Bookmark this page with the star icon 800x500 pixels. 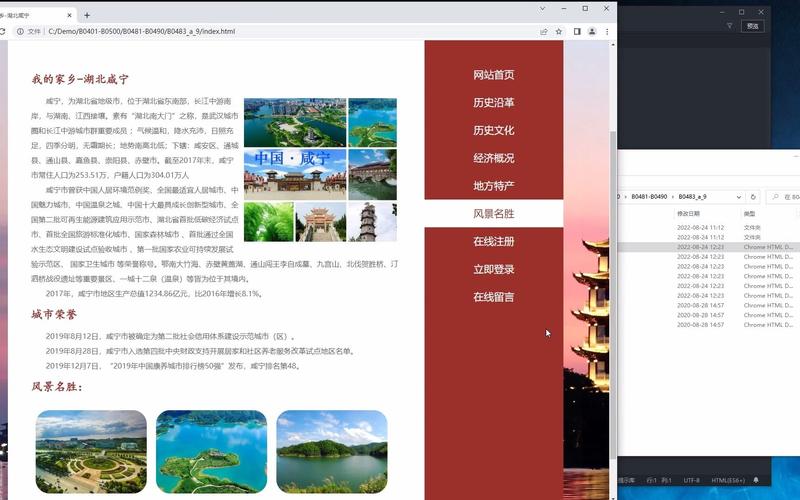[x=559, y=32]
